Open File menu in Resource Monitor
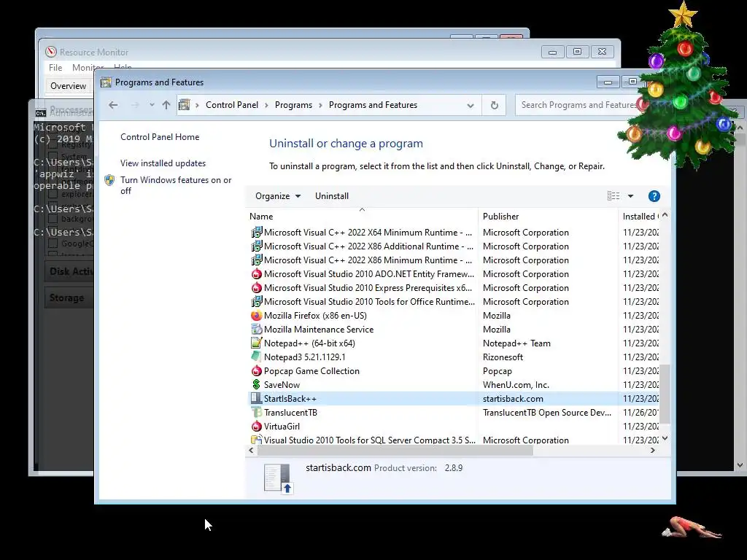This screenshot has width=747, height=560. (55, 68)
